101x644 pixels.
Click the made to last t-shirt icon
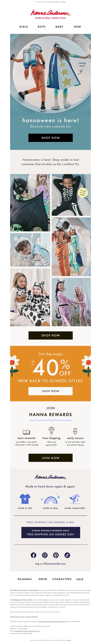coord(25,499)
